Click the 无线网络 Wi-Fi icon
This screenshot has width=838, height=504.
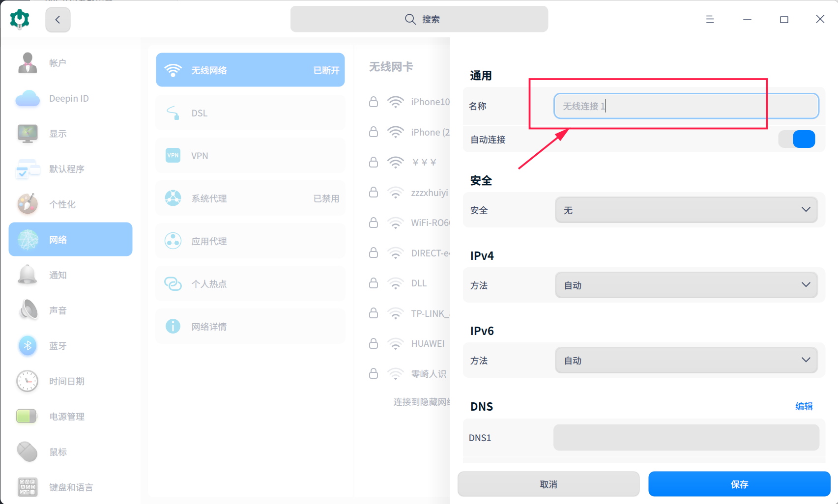coord(173,70)
